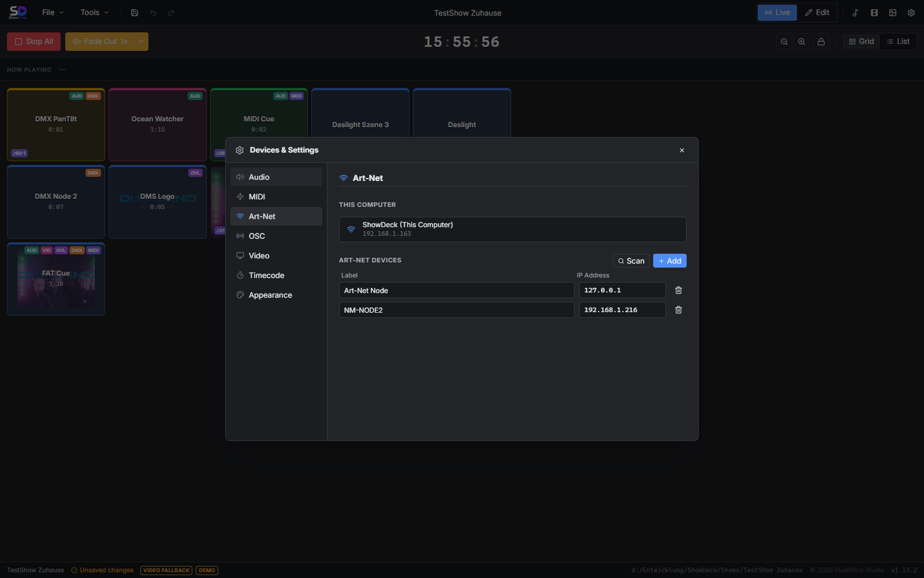The image size is (924, 578).
Task: Open Appearance settings tab
Action: pos(276,295)
